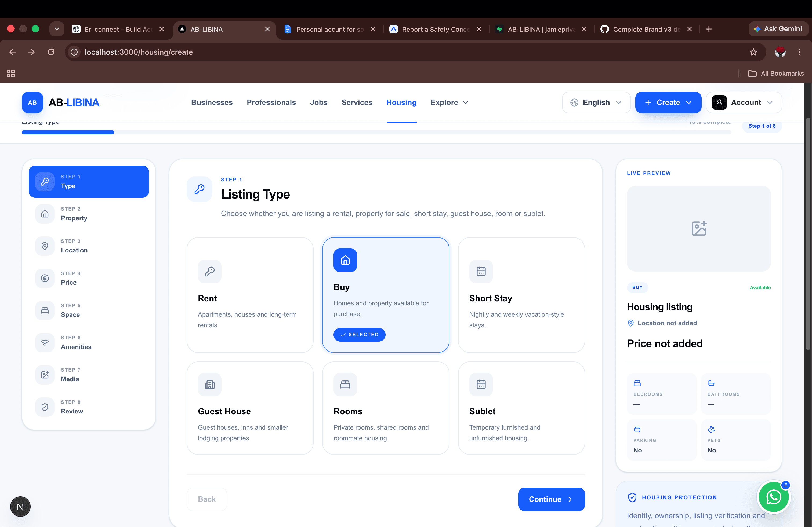Click the Step 7 Media image icon

coord(45,375)
